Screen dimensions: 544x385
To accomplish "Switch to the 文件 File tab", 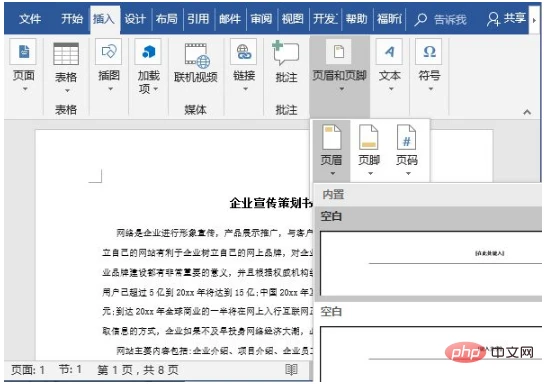I will (30, 19).
